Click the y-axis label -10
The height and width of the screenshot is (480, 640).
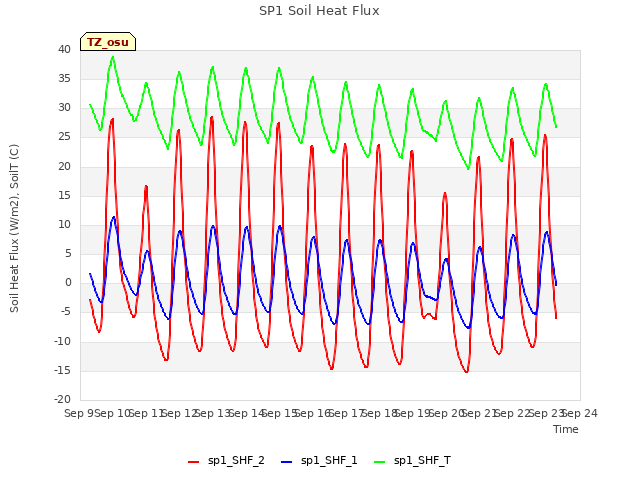pyautogui.click(x=62, y=341)
